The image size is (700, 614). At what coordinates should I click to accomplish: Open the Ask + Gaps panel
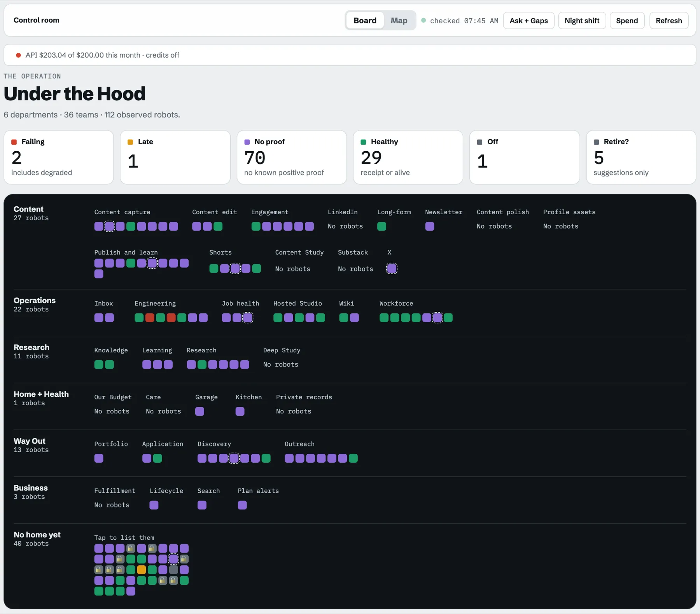point(528,21)
